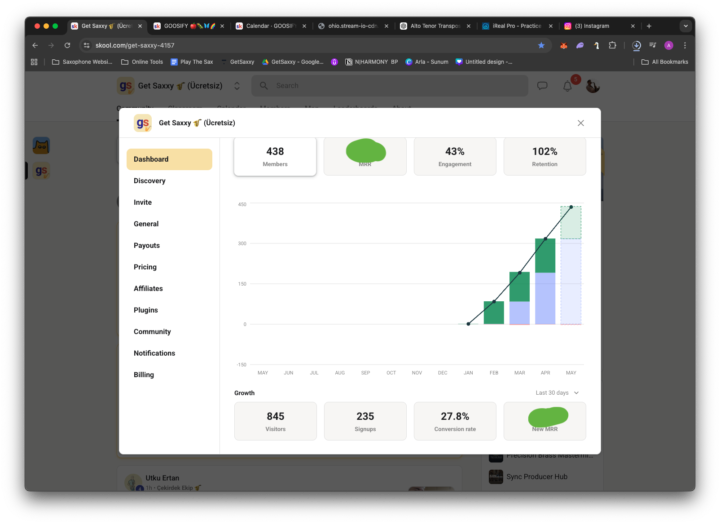Switch to the Calendar - GOOSIFY tab

click(270, 26)
